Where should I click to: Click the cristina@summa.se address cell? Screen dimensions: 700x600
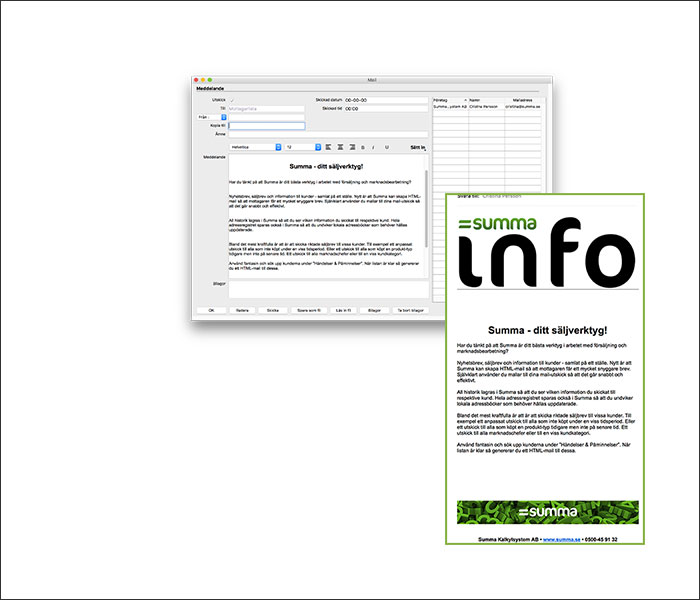pos(523,107)
